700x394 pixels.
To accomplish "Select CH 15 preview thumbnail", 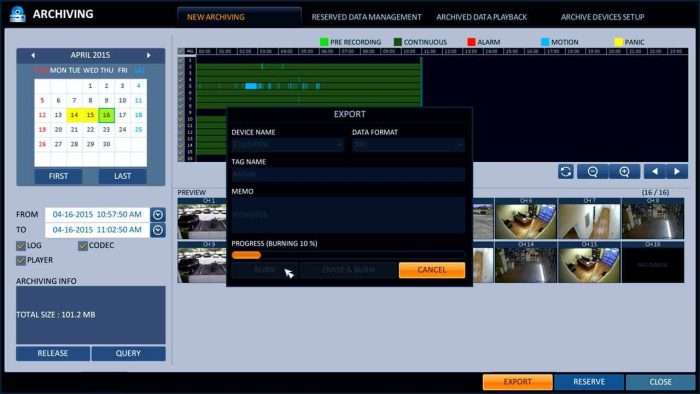I will (x=589, y=262).
